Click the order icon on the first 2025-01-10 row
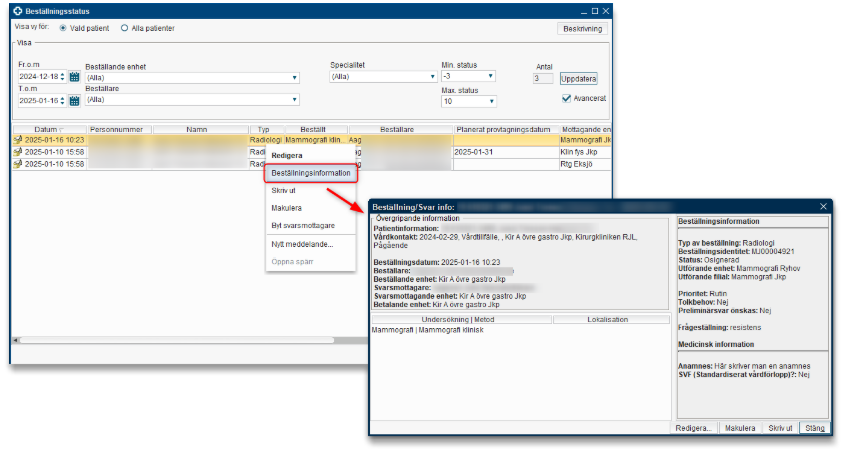847x457 pixels. tap(17, 152)
